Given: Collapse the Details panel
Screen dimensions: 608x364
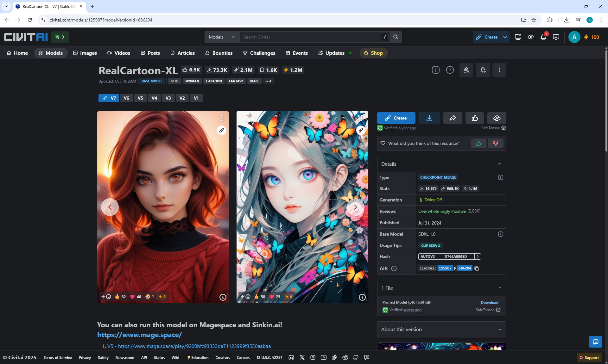Looking at the screenshot, I should 499,164.
